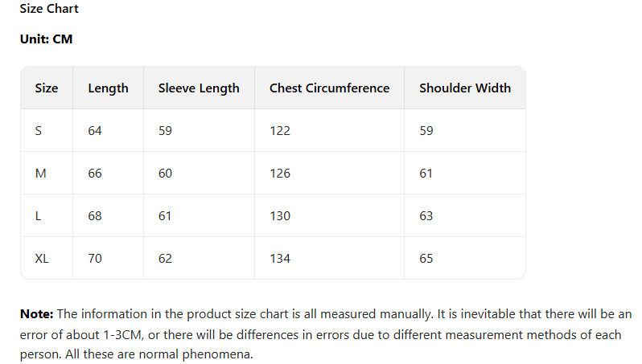Select the M size row label

(x=40, y=174)
